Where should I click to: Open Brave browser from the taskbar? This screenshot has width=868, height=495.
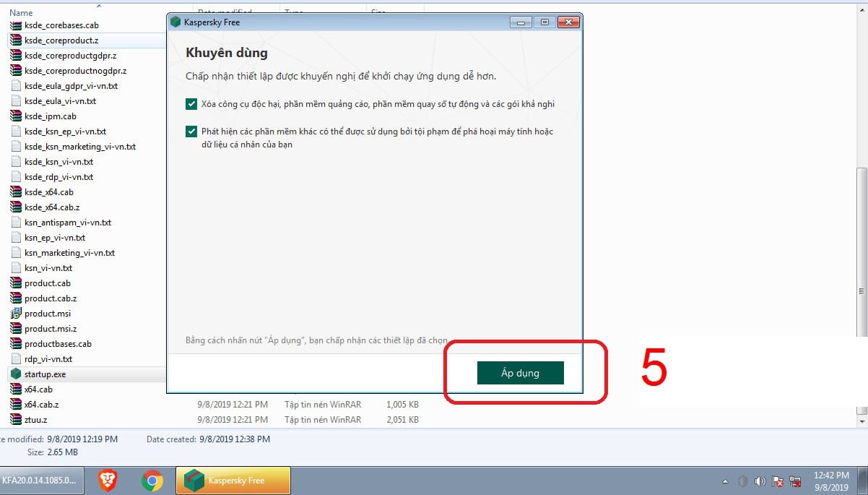pos(108,481)
